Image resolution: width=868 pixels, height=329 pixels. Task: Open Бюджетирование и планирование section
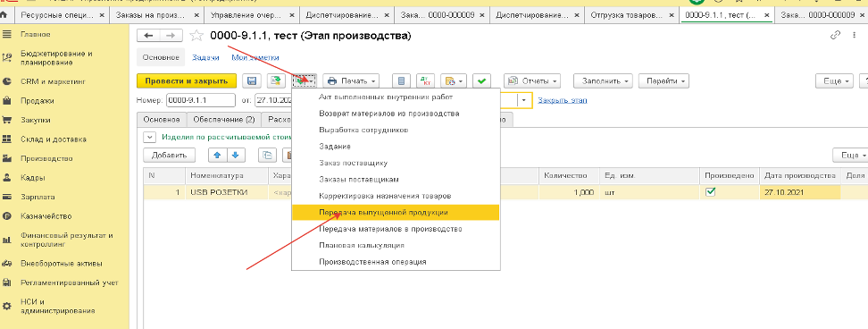pyautogui.click(x=56, y=58)
